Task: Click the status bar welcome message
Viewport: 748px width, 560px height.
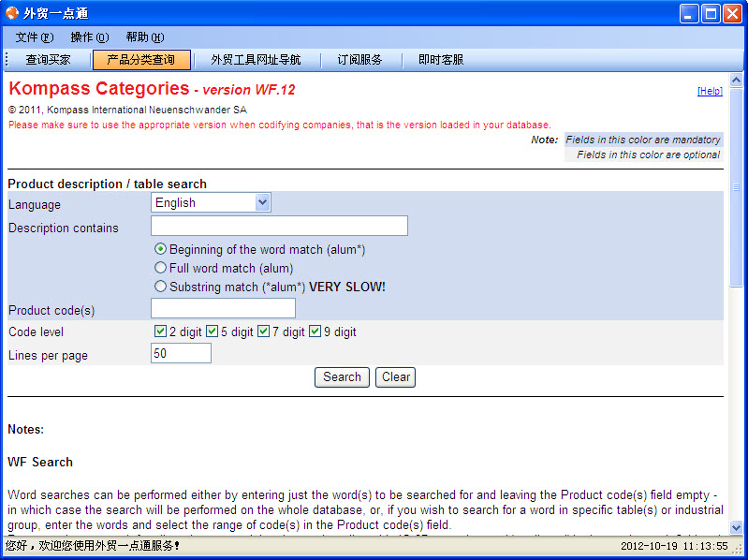Action: tap(92, 545)
